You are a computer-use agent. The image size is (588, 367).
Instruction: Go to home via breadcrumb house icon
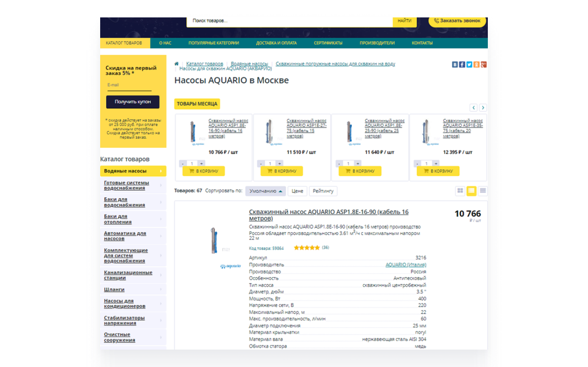tap(176, 64)
